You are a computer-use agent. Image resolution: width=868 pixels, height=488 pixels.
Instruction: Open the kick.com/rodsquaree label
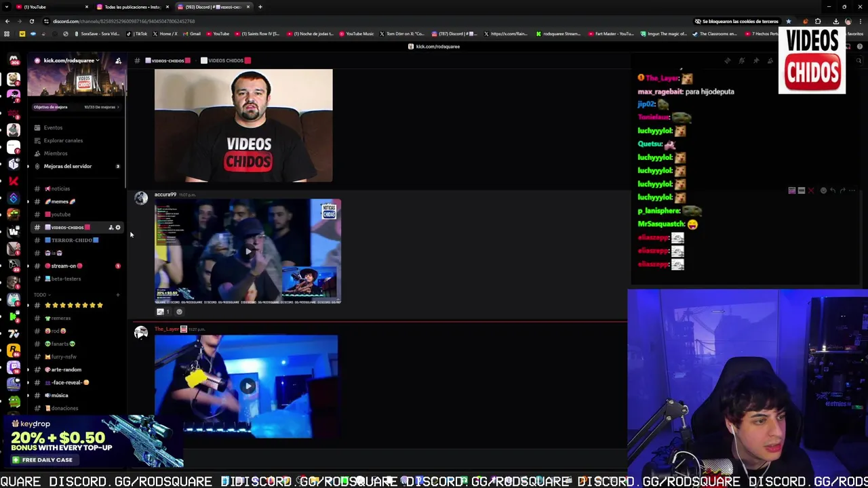coord(434,46)
